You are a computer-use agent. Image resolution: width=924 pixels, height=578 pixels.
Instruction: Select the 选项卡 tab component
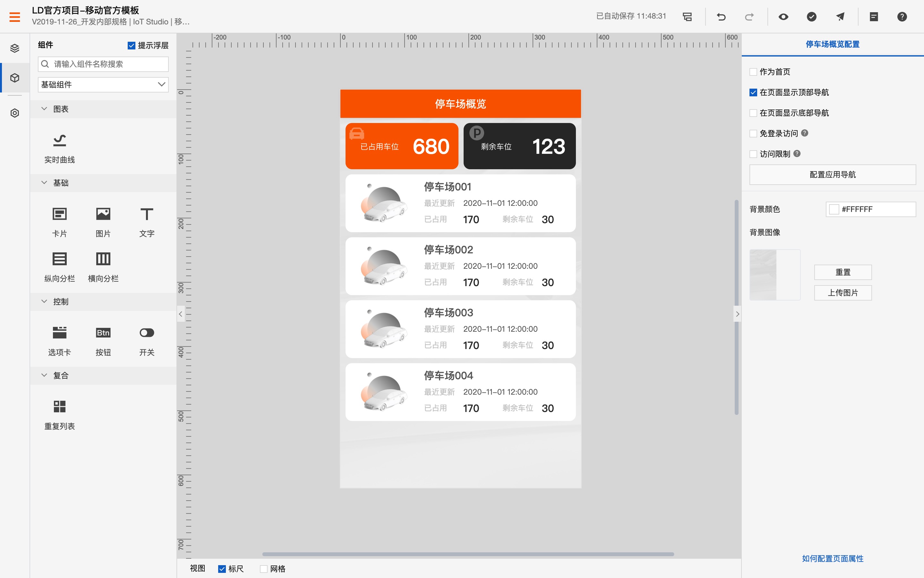(60, 341)
